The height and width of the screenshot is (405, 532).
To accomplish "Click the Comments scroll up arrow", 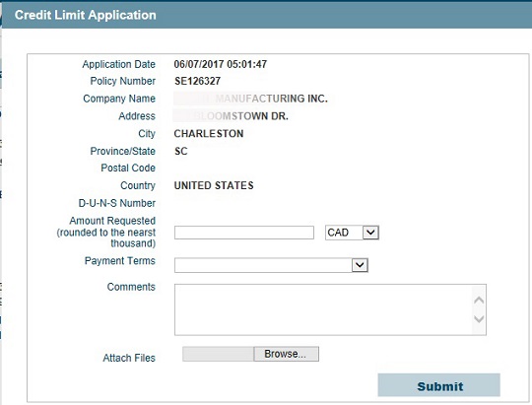I will [x=479, y=301].
